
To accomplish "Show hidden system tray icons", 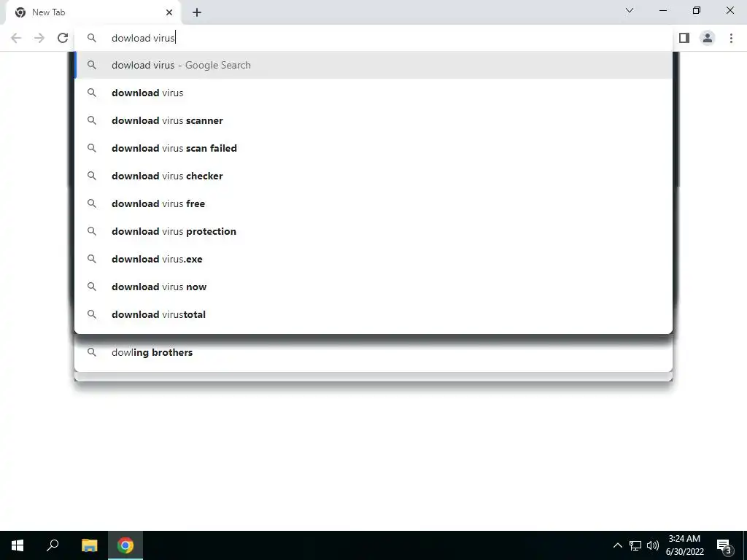I will click(617, 545).
